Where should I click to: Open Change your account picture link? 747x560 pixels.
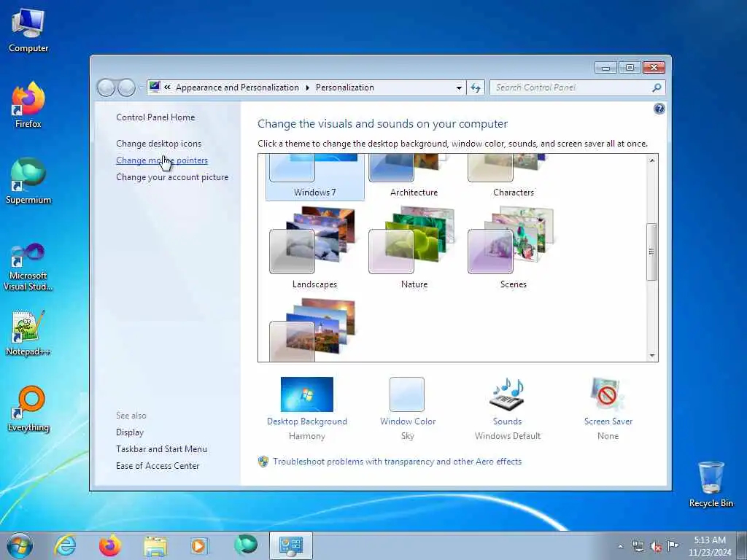(x=172, y=177)
